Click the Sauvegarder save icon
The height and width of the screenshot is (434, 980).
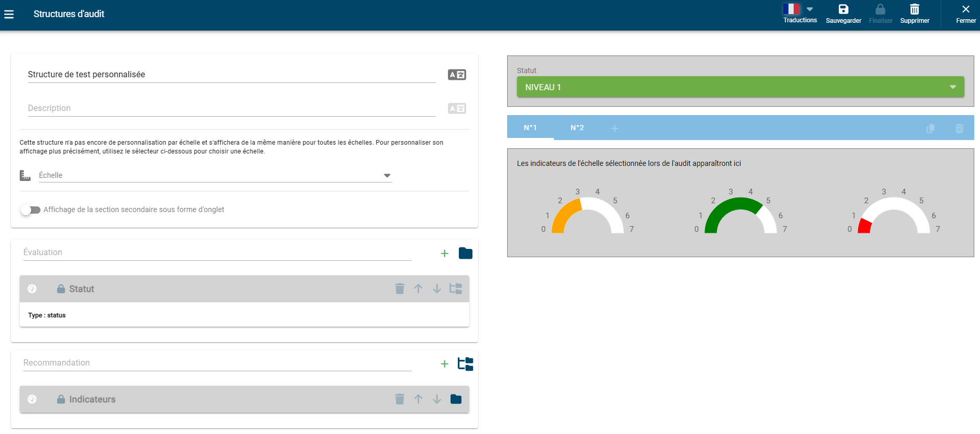tap(843, 9)
